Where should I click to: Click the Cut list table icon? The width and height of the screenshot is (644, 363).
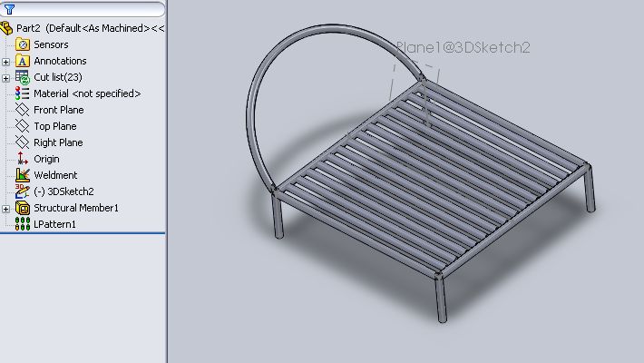tap(22, 77)
